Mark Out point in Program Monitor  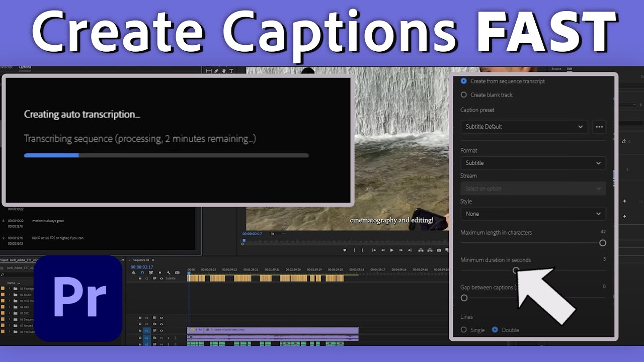point(362,250)
